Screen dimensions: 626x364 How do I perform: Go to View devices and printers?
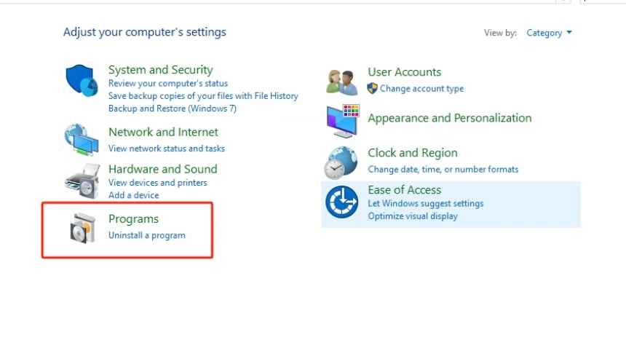[x=157, y=183]
